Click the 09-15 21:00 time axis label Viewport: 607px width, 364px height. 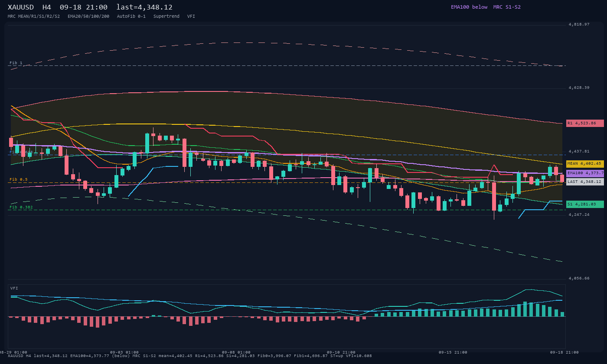[x=453, y=352]
